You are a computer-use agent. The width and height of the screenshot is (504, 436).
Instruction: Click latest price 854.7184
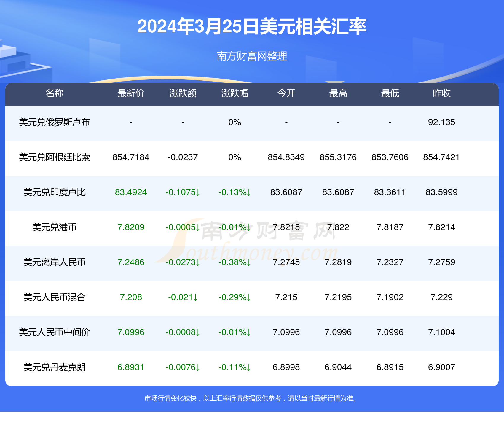[131, 157]
